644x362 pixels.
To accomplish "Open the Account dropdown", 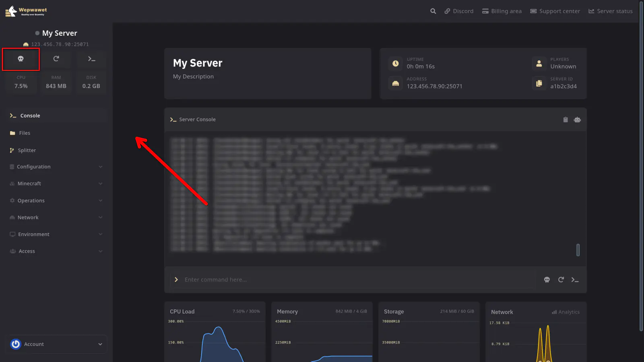I will (56, 344).
